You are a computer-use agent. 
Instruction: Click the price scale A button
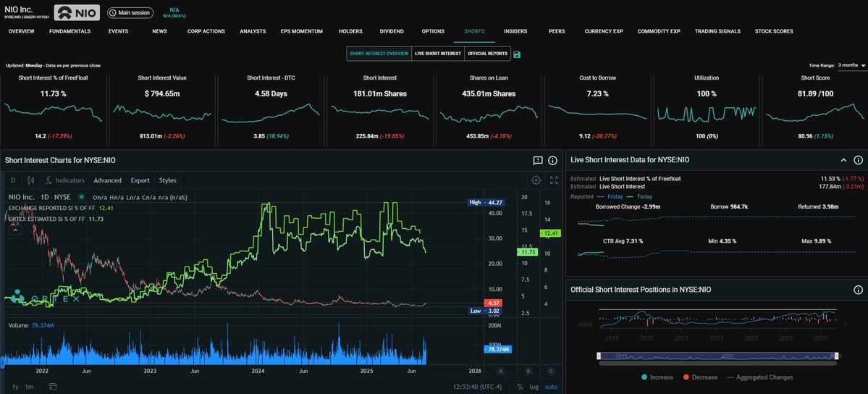500,372
